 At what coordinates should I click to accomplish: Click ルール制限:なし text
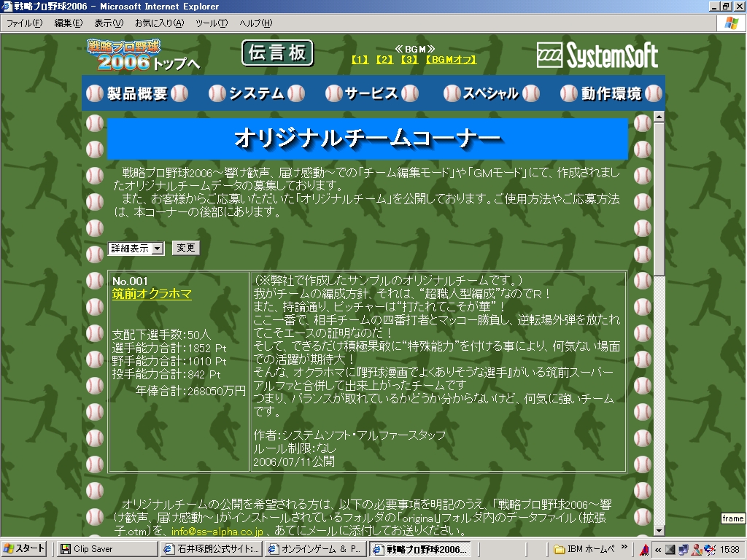point(295,448)
